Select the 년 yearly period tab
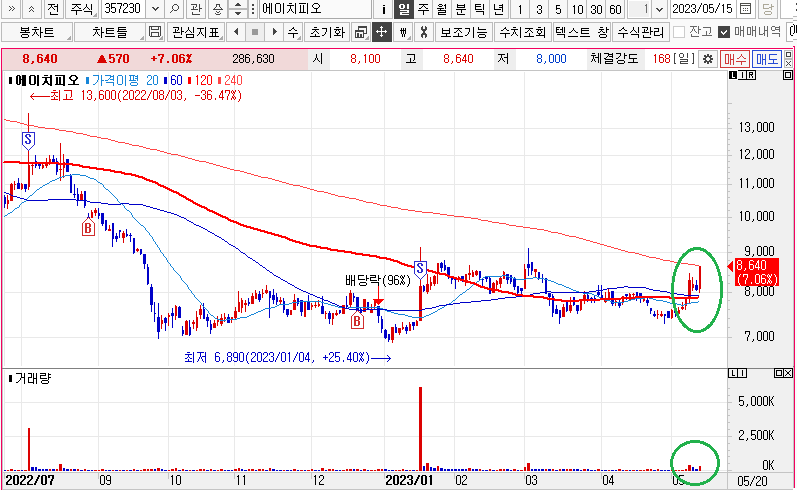The image size is (797, 490). pyautogui.click(x=499, y=9)
